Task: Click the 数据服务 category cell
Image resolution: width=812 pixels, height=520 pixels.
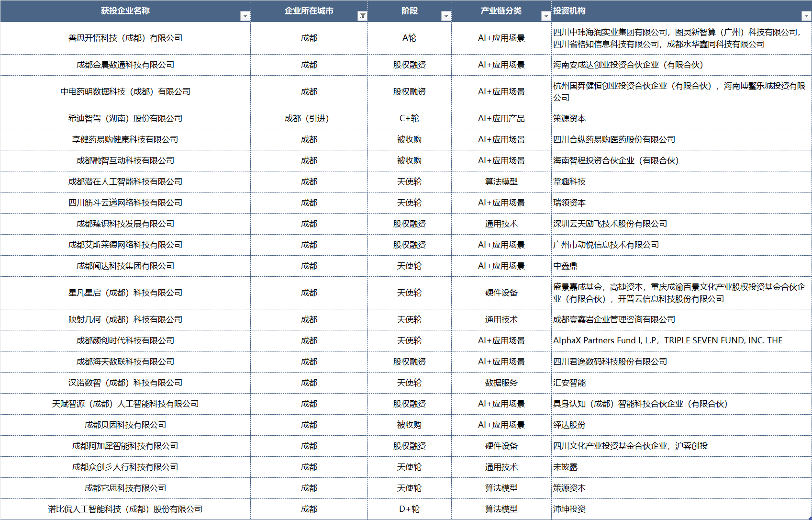Action: click(501, 383)
